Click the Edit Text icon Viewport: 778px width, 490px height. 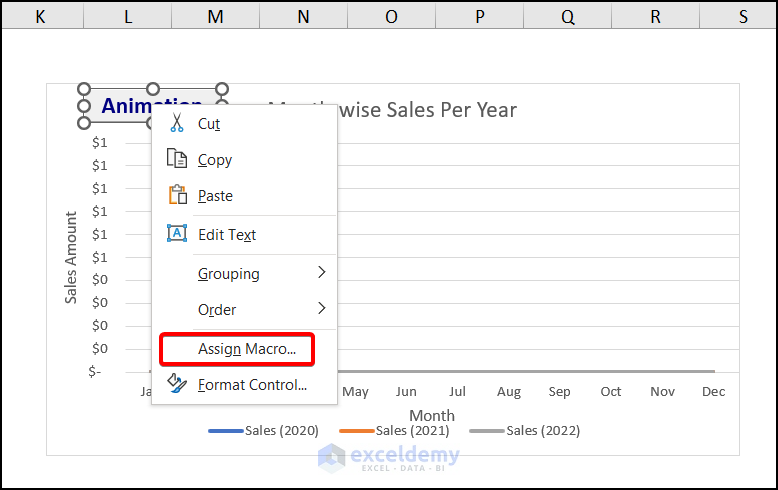coord(177,234)
